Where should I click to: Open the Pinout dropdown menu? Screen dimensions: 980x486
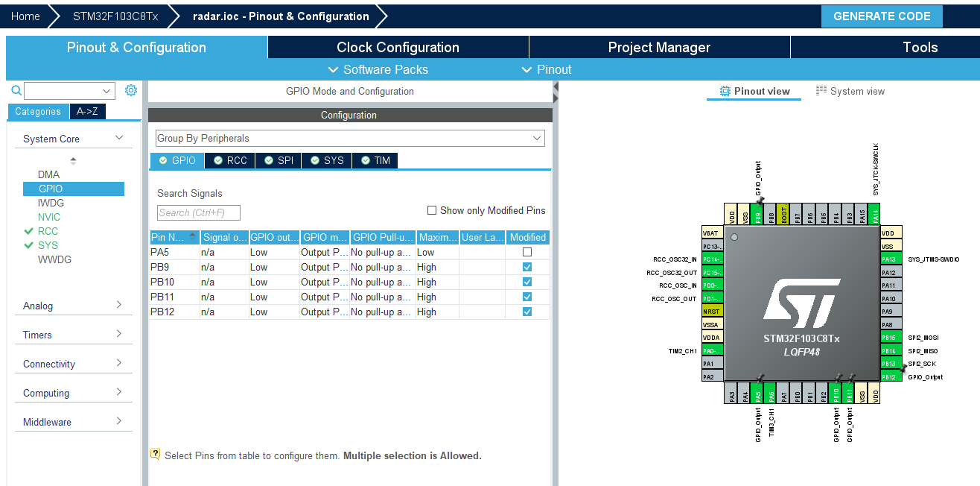click(547, 69)
